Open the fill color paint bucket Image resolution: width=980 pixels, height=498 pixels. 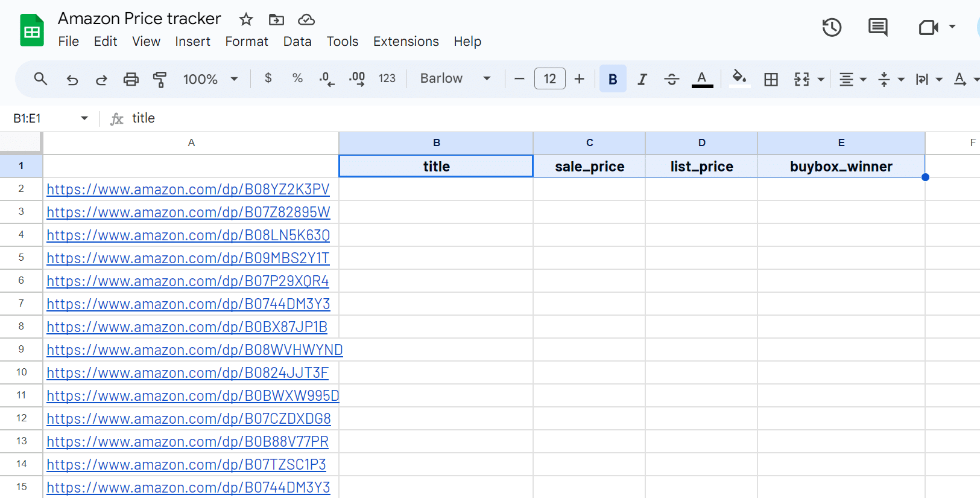[739, 78]
